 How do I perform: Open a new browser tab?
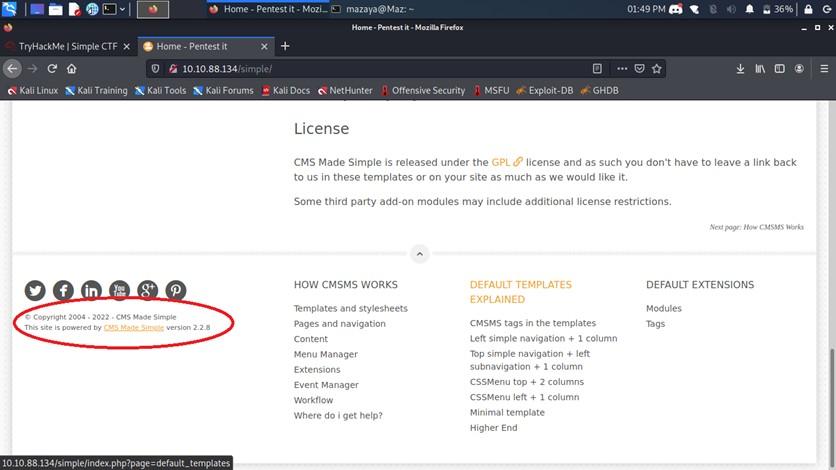[x=285, y=46]
